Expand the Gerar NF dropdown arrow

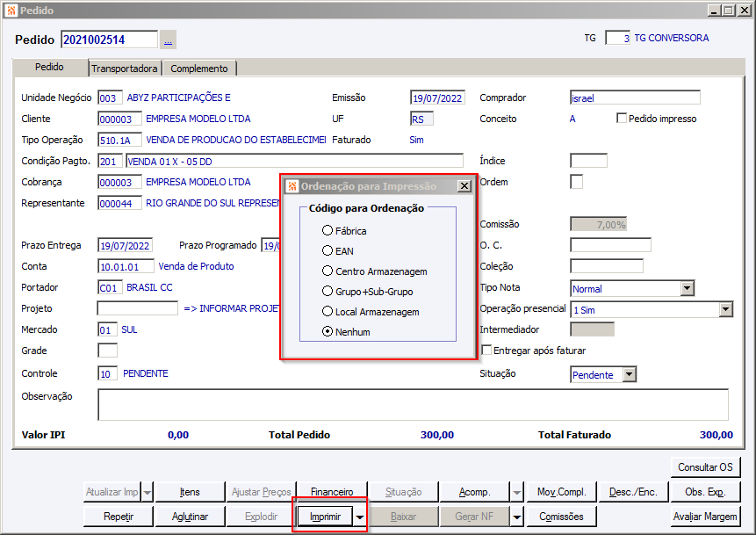coord(517,517)
